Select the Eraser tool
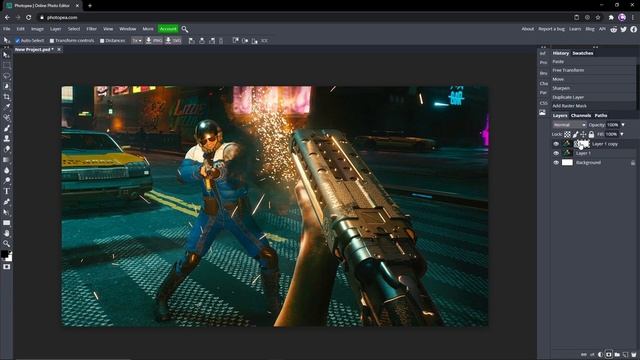This screenshot has height=360, width=640. 6,149
